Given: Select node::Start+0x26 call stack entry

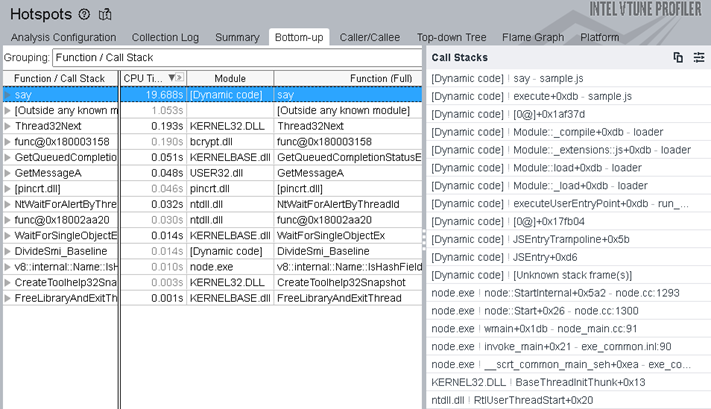Looking at the screenshot, I should click(533, 311).
